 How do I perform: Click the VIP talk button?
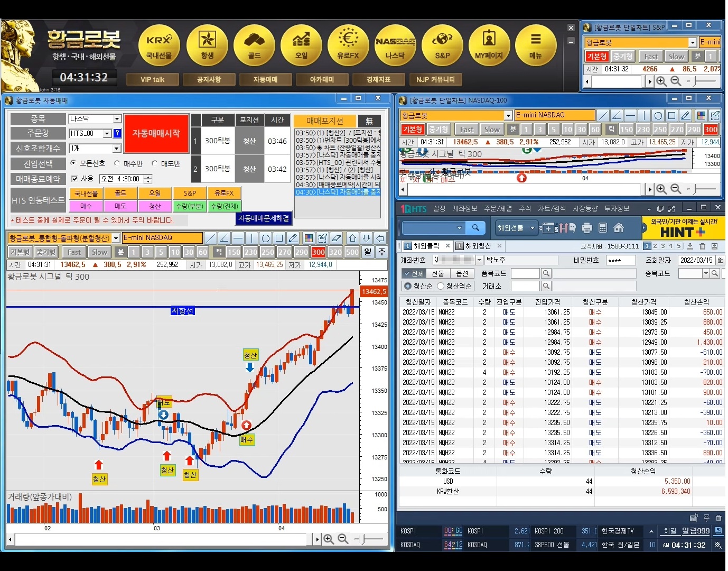[153, 79]
